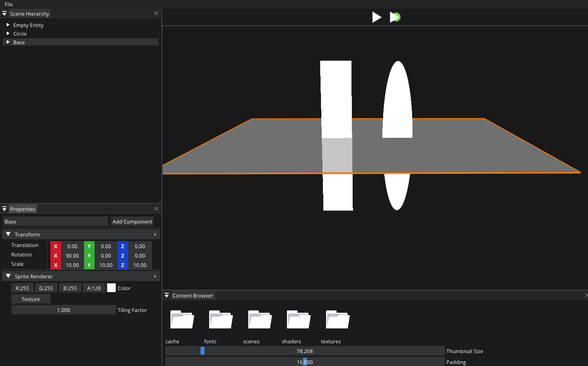Collapse the Transform component section
588x366 pixels.
coord(8,234)
